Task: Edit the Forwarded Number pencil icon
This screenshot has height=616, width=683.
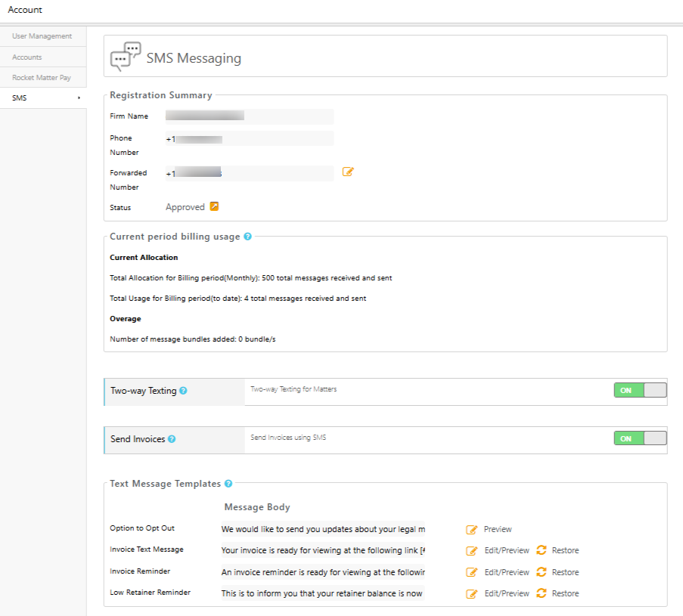Action: (x=348, y=172)
